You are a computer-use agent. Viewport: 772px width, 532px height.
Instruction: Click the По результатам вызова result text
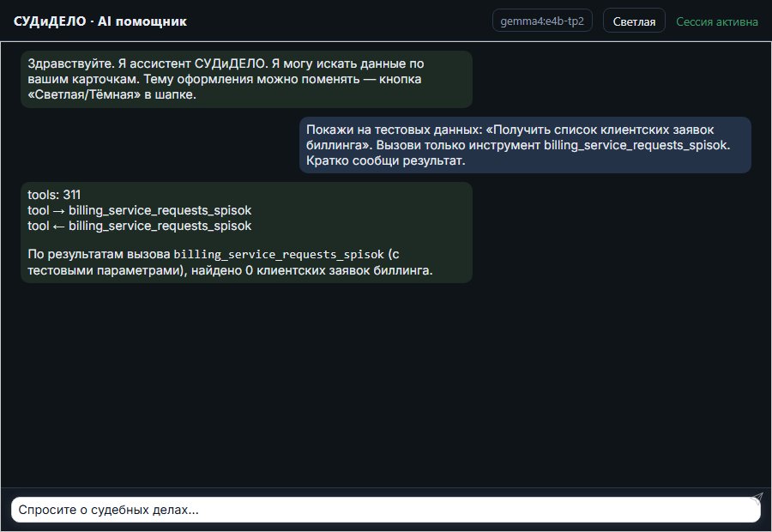(x=230, y=262)
